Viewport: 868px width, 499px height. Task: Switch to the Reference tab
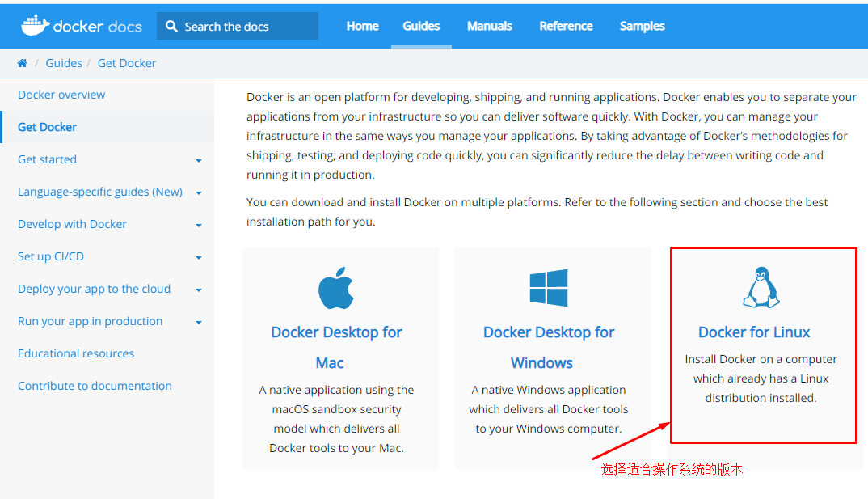pos(566,26)
